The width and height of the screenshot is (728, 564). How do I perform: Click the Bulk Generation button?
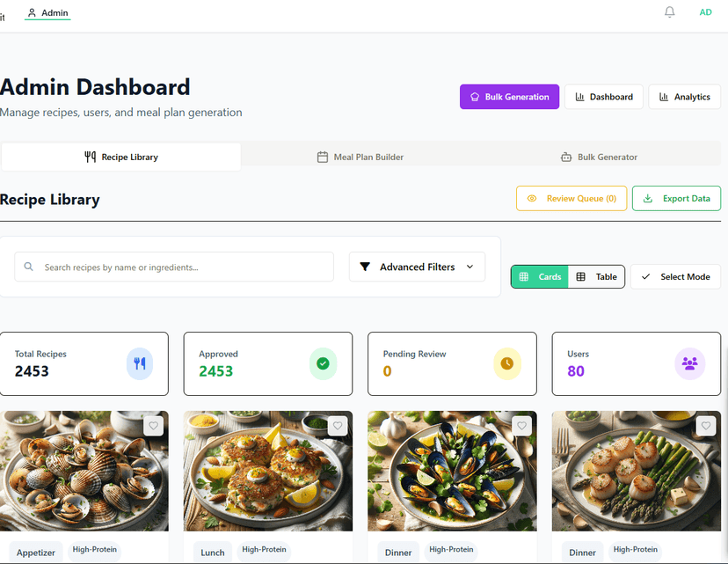point(509,97)
